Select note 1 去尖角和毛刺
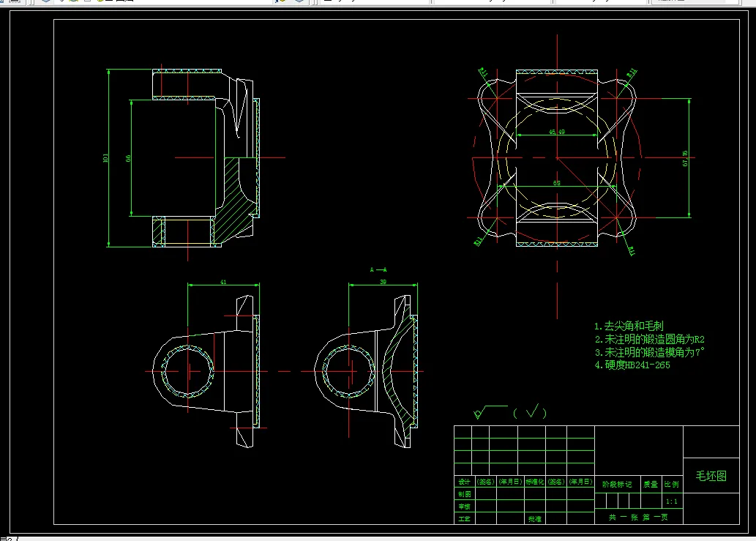 coord(629,326)
